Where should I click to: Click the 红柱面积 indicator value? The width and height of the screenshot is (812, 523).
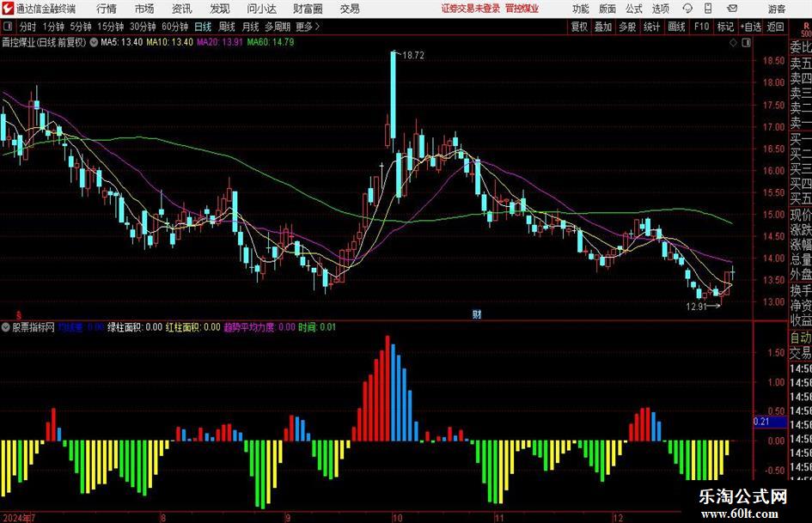[x=192, y=327]
